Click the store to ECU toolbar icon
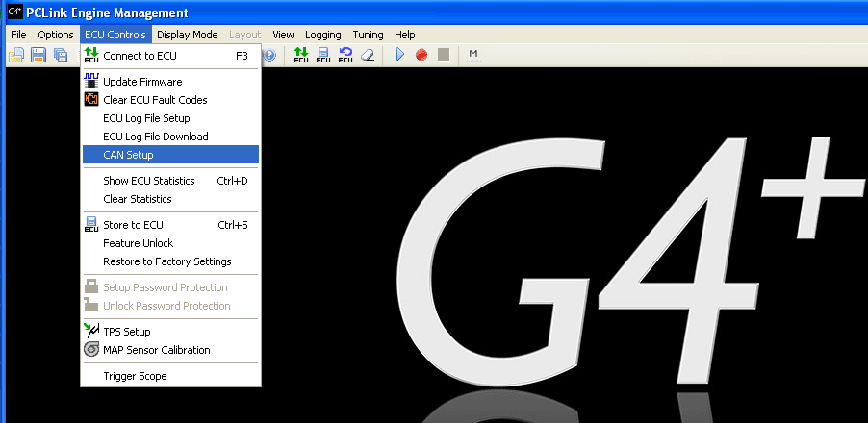The image size is (868, 423). [323, 55]
